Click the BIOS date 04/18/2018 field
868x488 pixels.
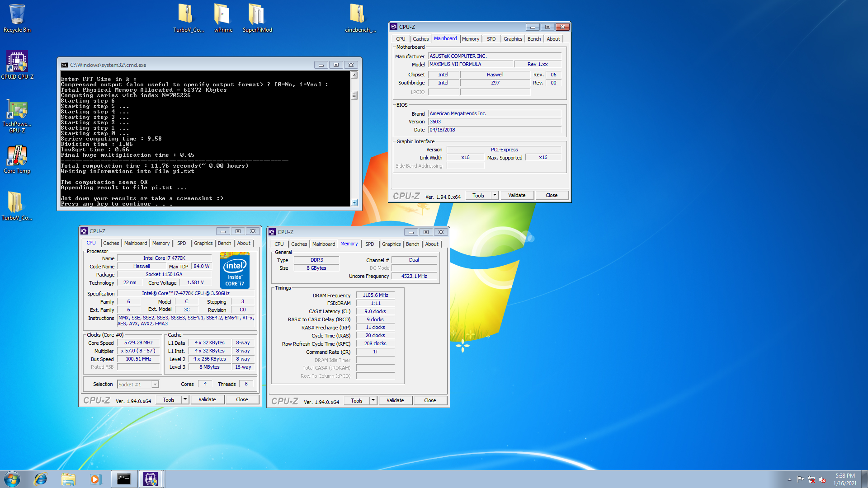(495, 130)
